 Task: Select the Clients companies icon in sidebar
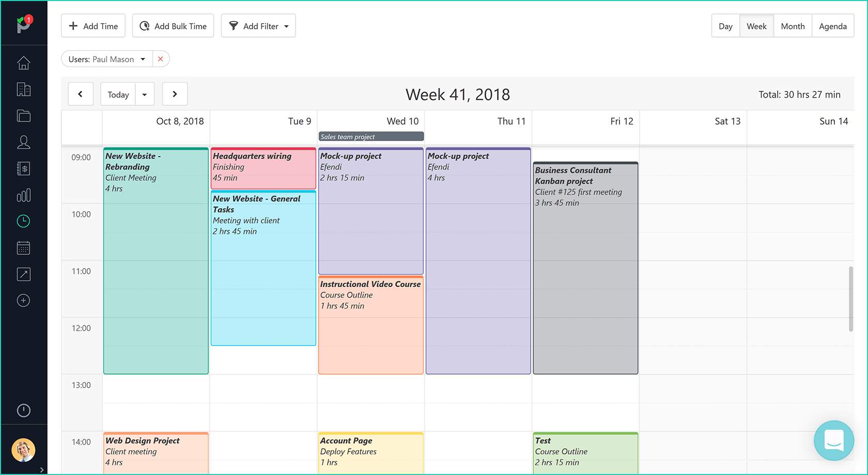tap(24, 89)
